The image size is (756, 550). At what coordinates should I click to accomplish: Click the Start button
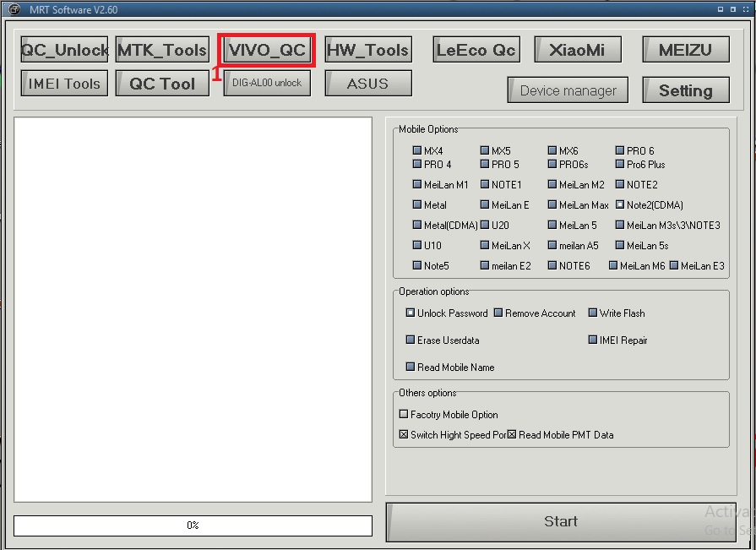561,522
